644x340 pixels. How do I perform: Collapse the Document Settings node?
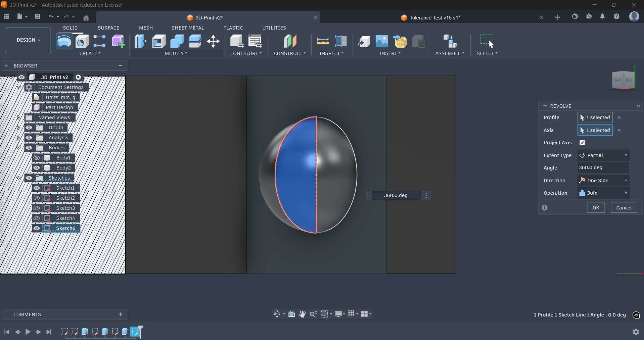[18, 87]
